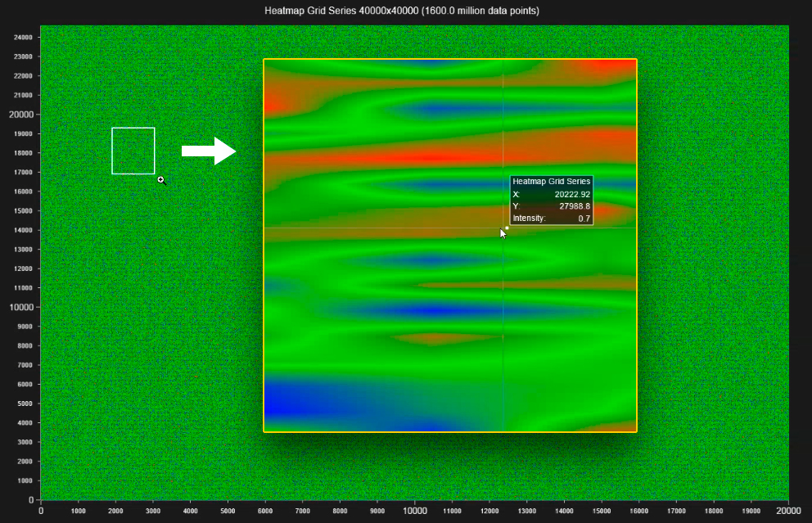Select the white zoom selection rectangle

(x=133, y=151)
